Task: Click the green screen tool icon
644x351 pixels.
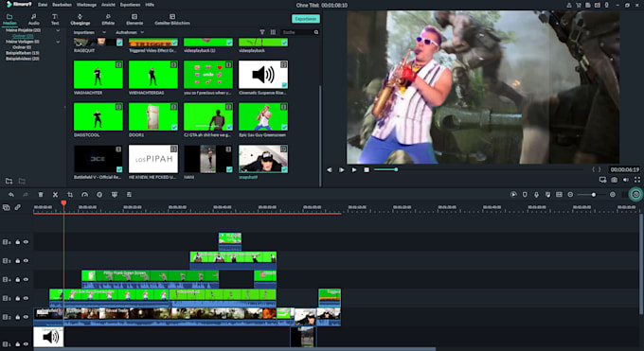Action: pyautogui.click(x=115, y=195)
